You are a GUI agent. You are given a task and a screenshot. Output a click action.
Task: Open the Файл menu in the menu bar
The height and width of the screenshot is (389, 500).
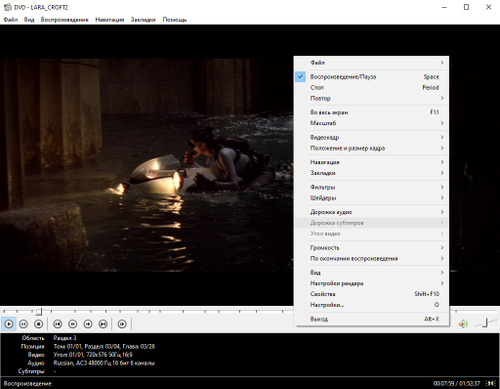tap(11, 20)
